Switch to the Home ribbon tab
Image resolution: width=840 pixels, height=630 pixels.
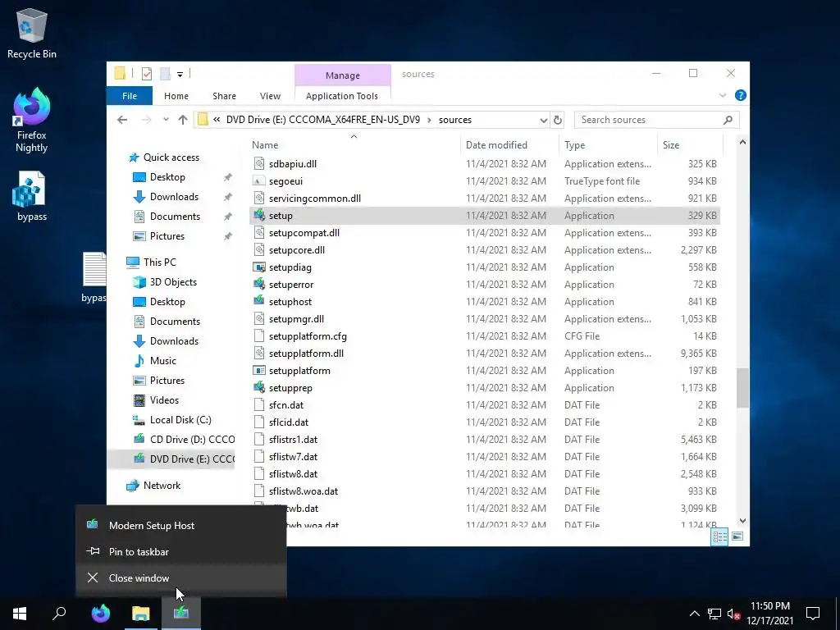tap(176, 96)
